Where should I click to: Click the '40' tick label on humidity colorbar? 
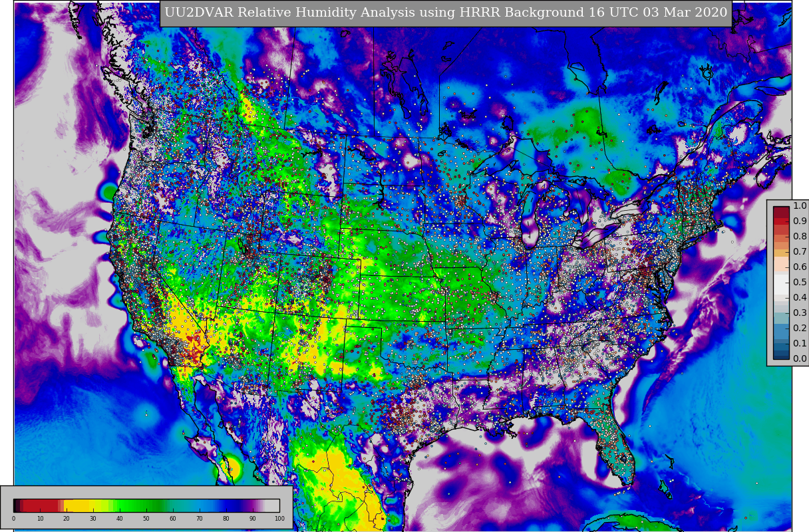click(x=120, y=518)
